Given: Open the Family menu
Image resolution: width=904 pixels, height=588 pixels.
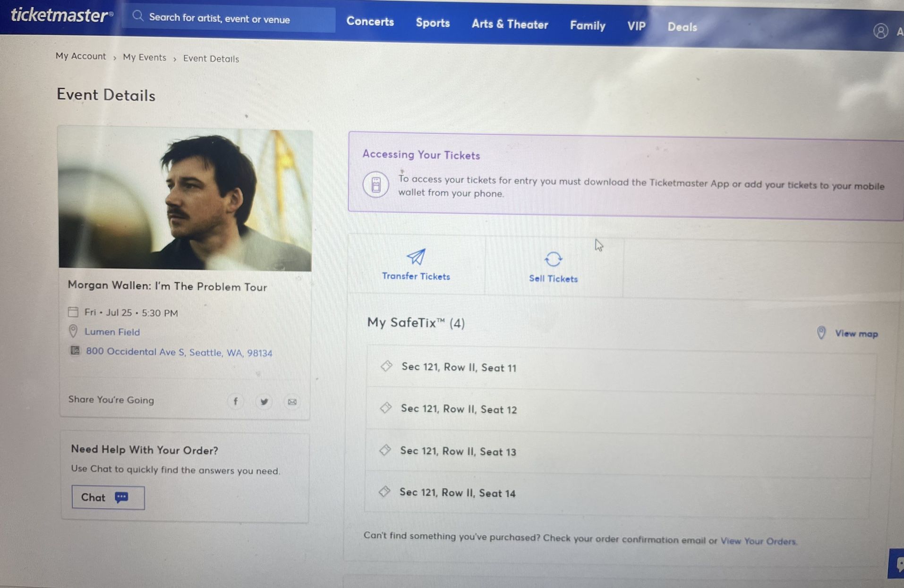Looking at the screenshot, I should (x=588, y=25).
